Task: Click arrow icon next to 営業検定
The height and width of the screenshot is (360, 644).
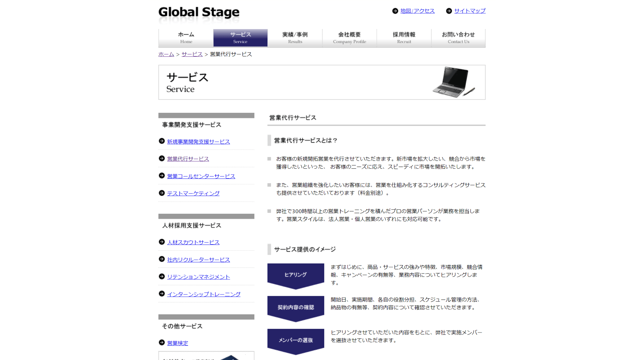Action: click(x=162, y=343)
